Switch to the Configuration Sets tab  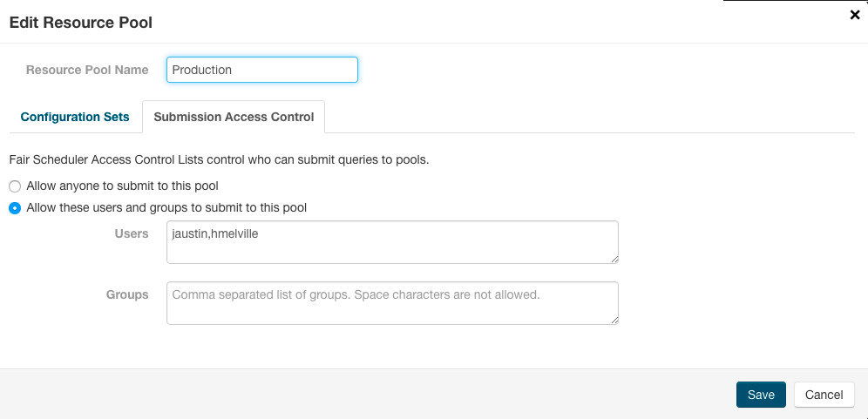pyautogui.click(x=75, y=117)
